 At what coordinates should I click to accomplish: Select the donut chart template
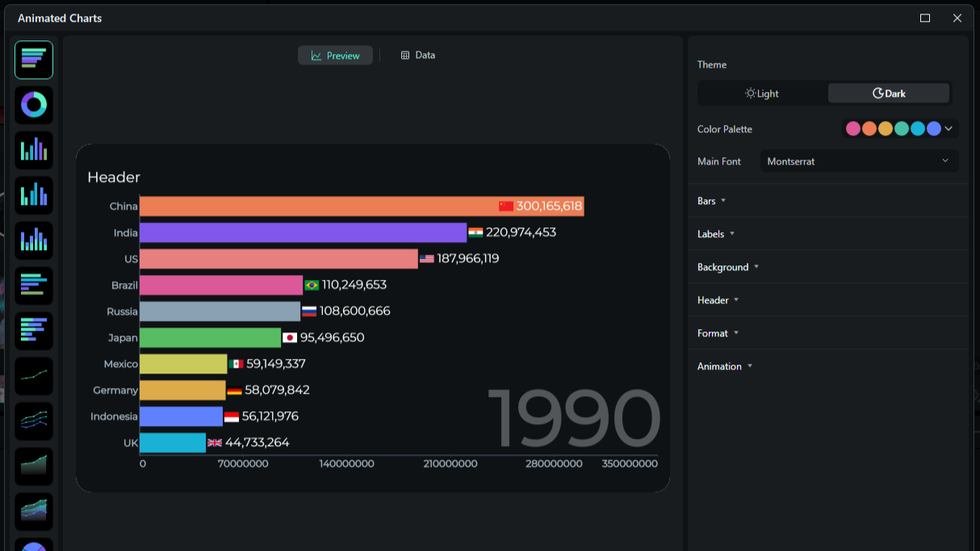coord(34,105)
